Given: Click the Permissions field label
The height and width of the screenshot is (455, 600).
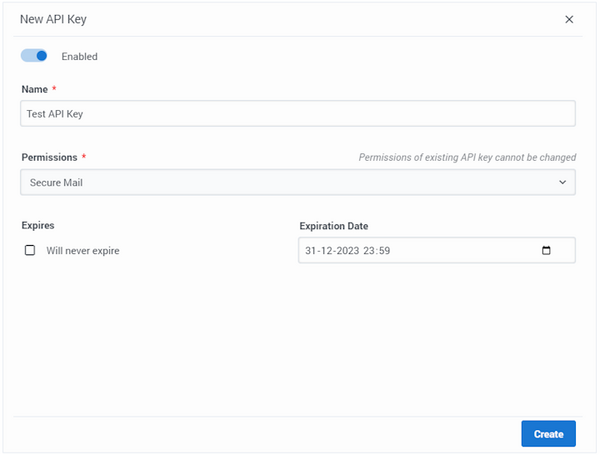Looking at the screenshot, I should click(x=49, y=157).
